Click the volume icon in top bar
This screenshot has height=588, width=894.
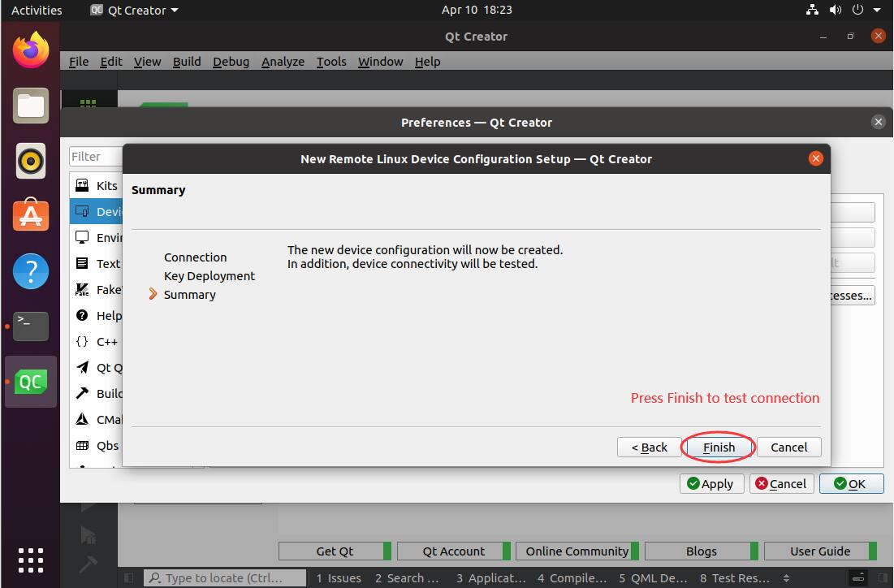tap(836, 10)
